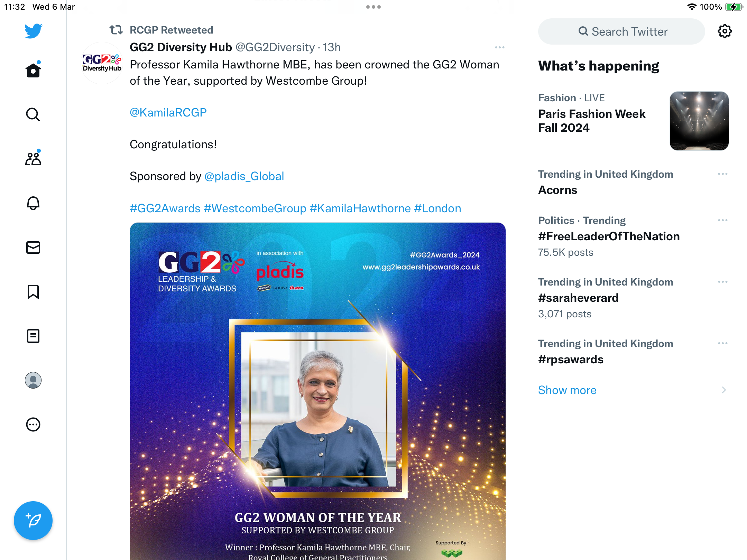
Task: Open the Notifications bell icon
Action: coord(33,203)
